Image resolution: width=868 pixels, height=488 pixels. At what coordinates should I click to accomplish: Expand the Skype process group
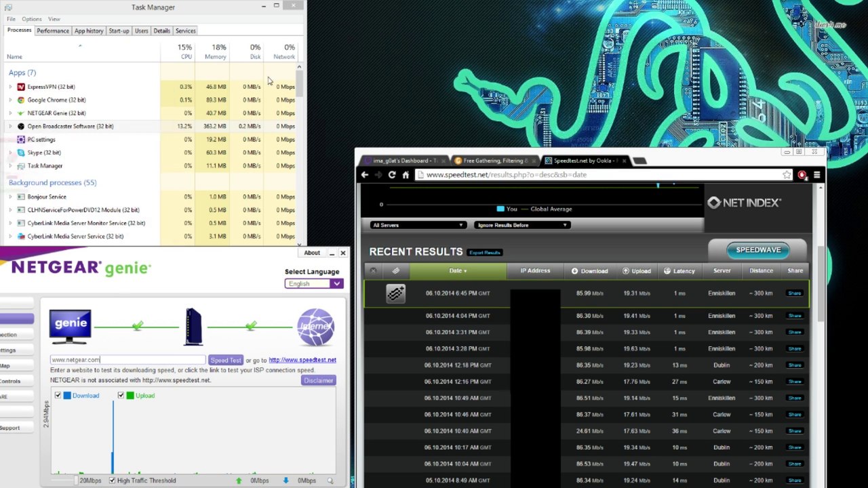pyautogui.click(x=10, y=152)
